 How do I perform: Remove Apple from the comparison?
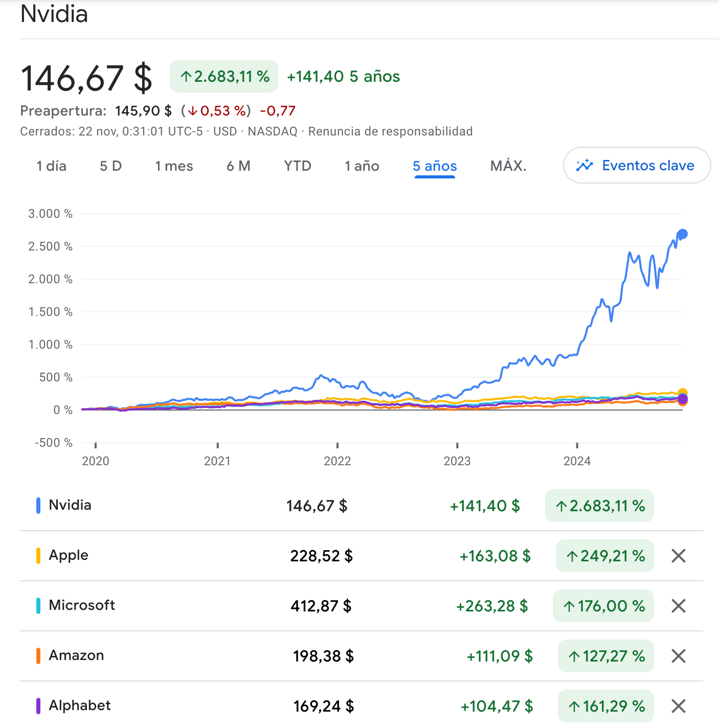pyautogui.click(x=678, y=556)
